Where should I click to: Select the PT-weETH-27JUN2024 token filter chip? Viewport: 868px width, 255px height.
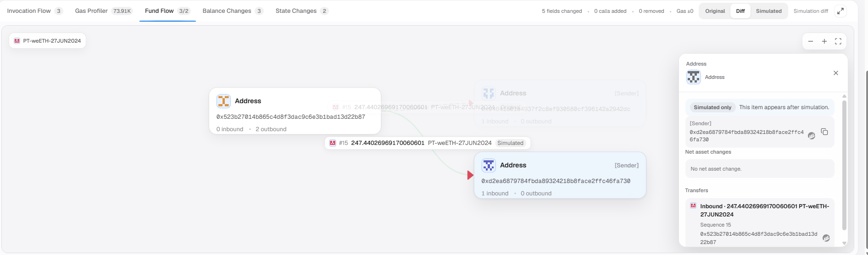click(47, 41)
